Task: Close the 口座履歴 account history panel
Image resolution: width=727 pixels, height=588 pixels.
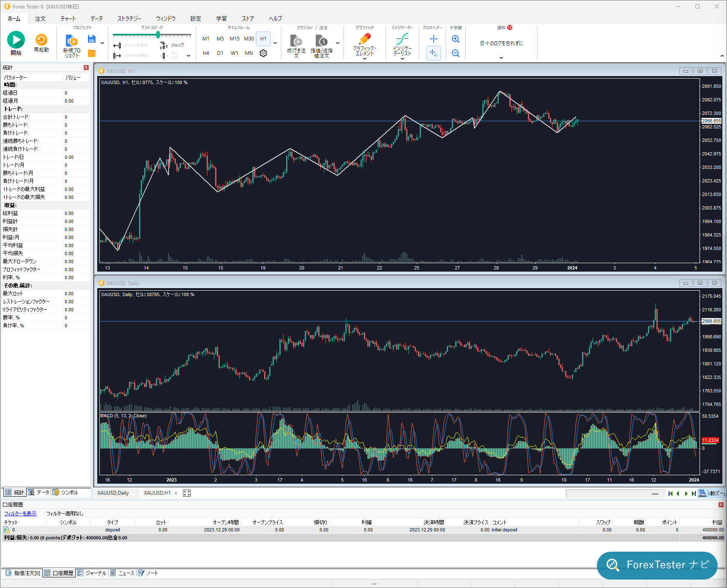Action: [x=721, y=505]
